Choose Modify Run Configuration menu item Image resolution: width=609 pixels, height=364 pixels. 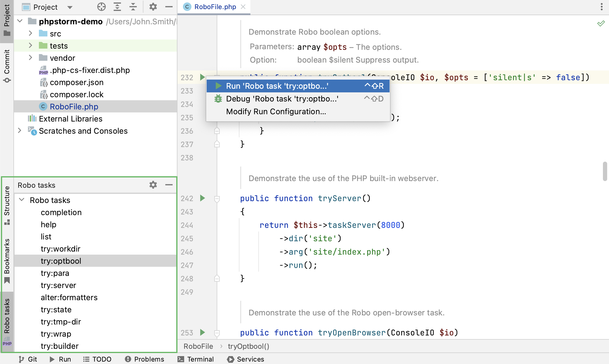point(298,112)
